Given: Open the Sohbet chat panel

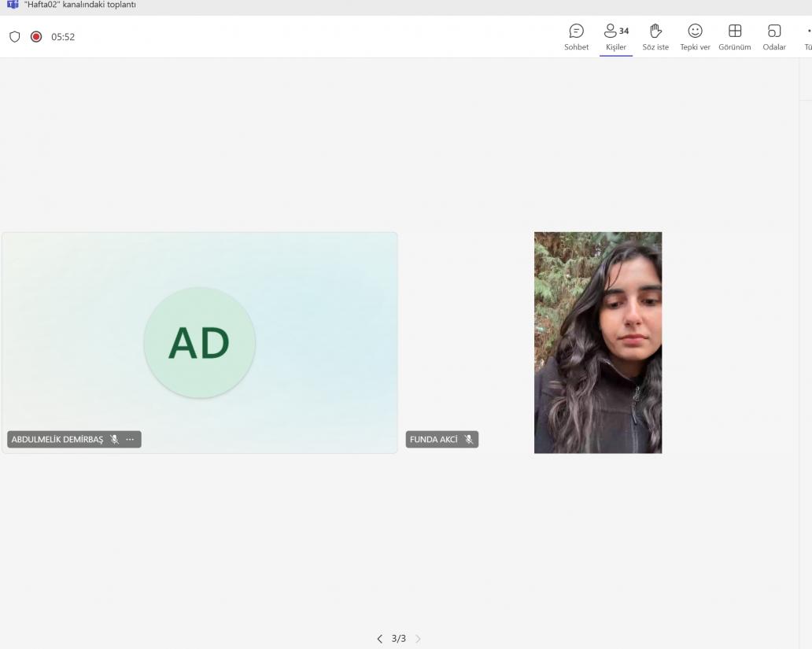Looking at the screenshot, I should point(576,37).
